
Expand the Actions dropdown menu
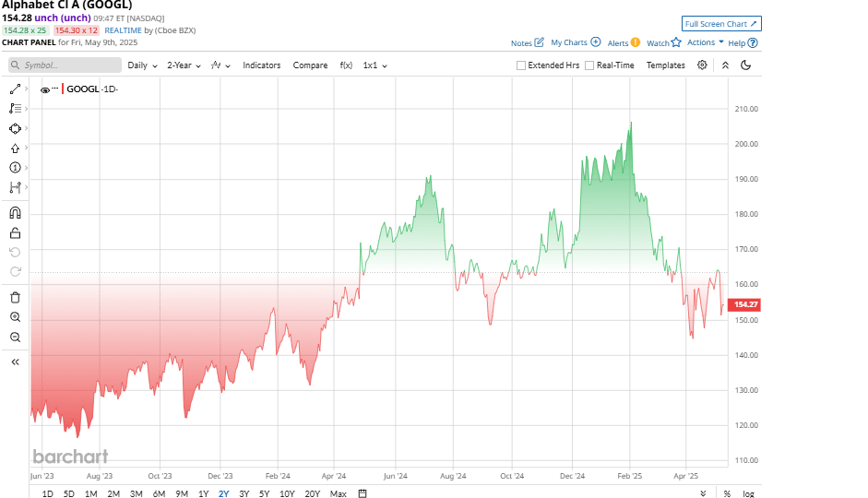click(706, 42)
